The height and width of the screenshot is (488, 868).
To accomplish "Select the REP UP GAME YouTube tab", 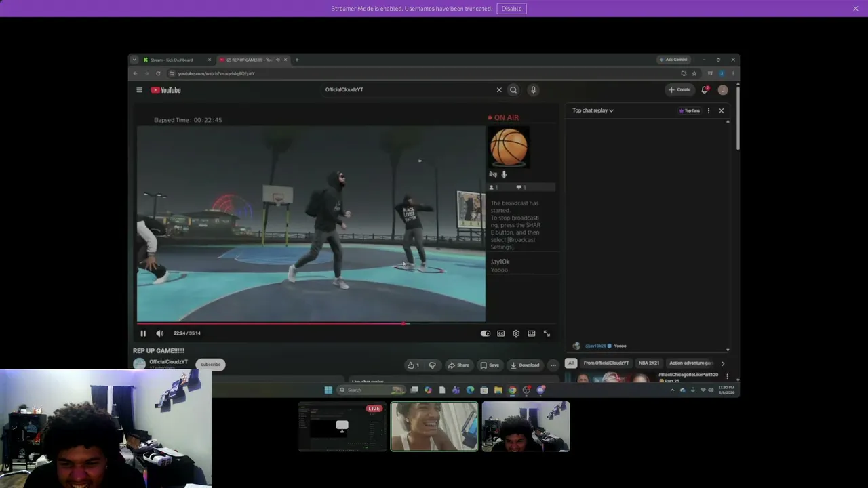I will [x=253, y=60].
